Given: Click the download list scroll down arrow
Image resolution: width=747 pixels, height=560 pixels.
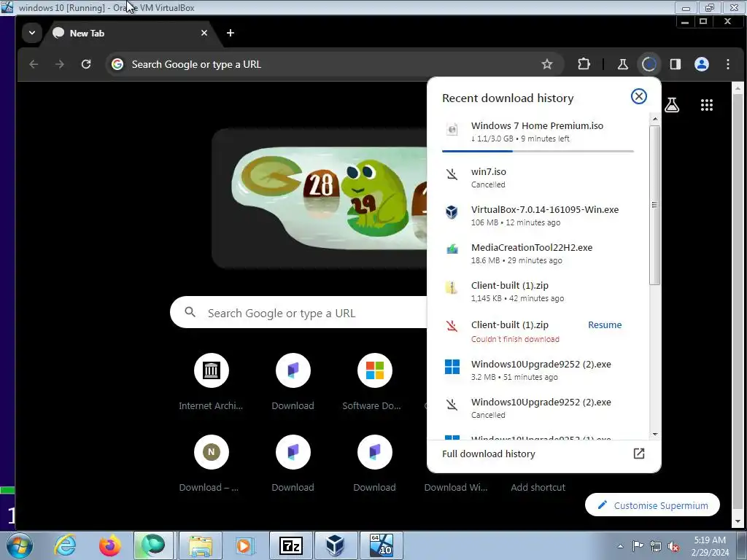Looking at the screenshot, I should pos(654,434).
